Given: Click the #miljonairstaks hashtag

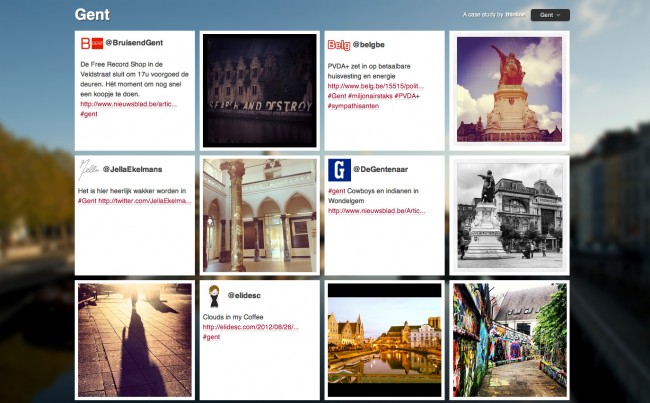Looking at the screenshot, I should pyautogui.click(x=370, y=96).
